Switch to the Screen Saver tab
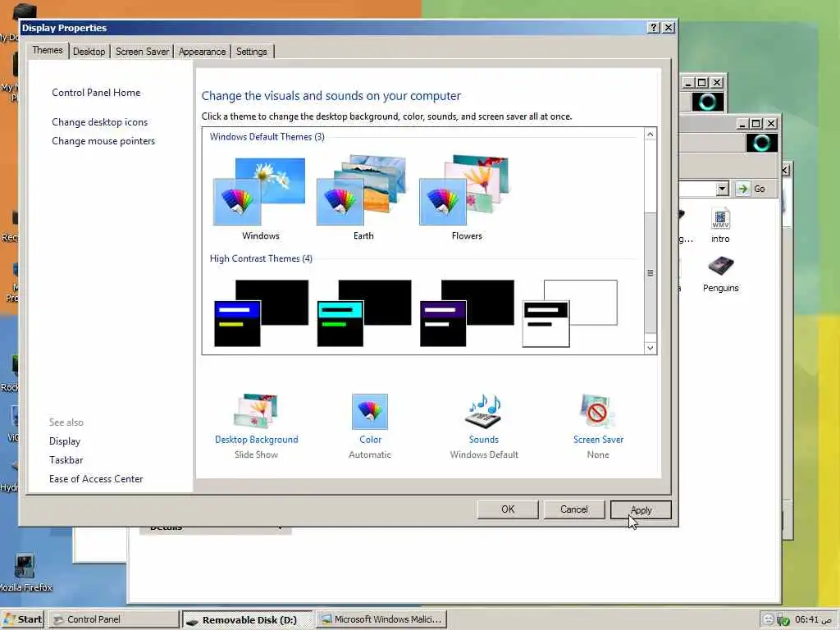840x630 pixels. (142, 52)
